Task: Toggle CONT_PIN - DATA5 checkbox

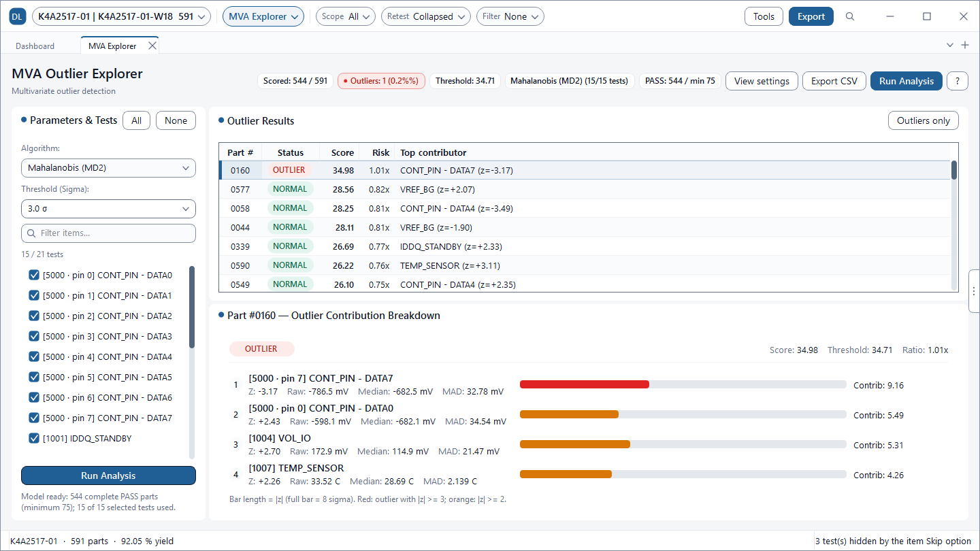Action: (x=34, y=377)
